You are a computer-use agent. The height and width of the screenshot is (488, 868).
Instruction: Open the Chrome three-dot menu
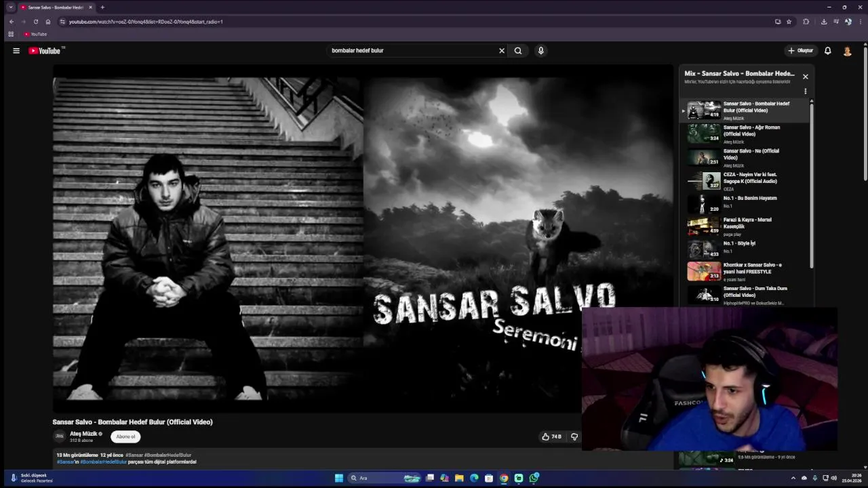coord(860,22)
